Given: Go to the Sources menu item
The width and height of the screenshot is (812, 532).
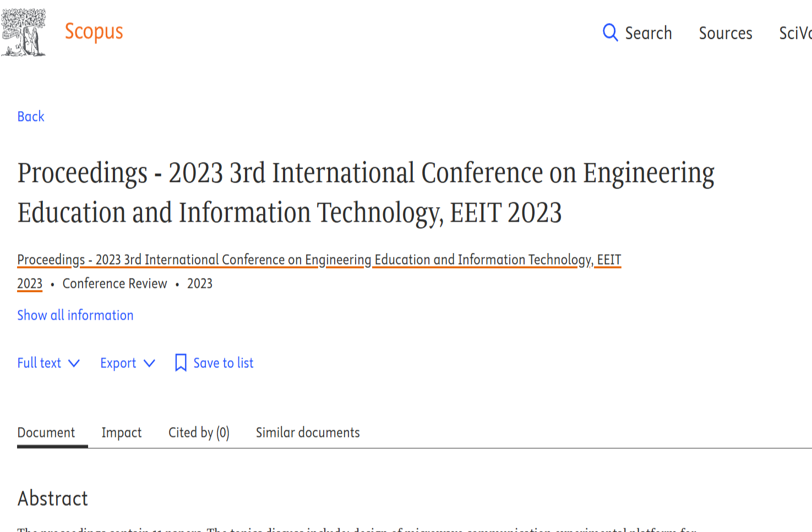Looking at the screenshot, I should (x=726, y=33).
